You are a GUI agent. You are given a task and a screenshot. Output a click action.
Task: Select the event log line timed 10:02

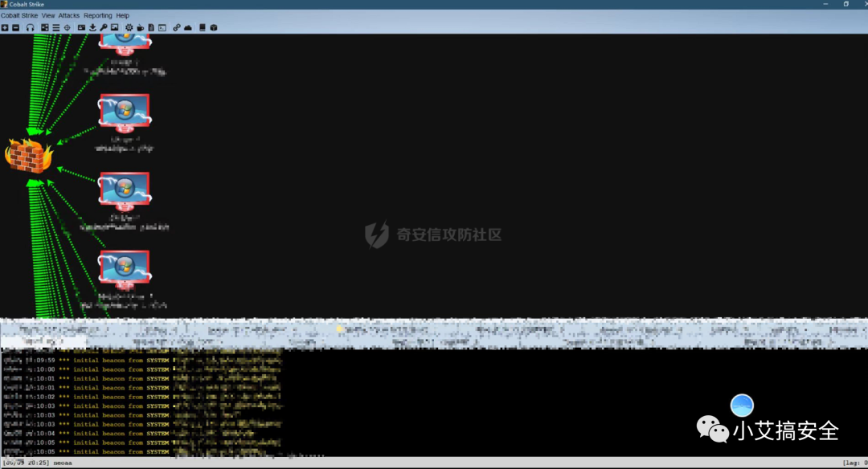click(142, 397)
